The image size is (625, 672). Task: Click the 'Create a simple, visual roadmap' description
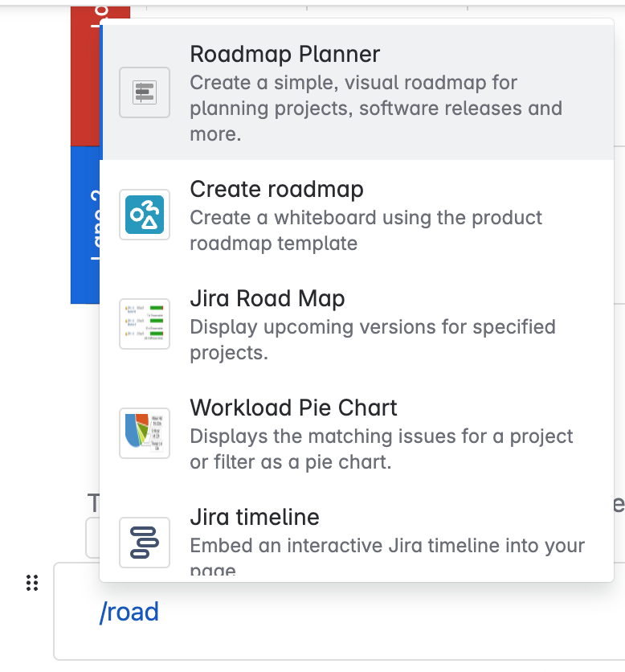tap(376, 109)
